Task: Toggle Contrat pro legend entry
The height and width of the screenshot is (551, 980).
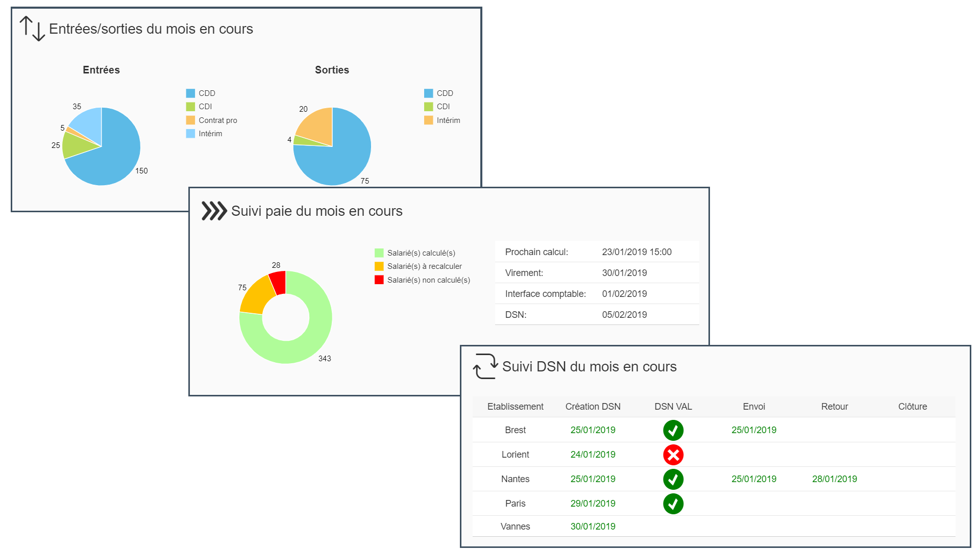Action: coord(211,120)
